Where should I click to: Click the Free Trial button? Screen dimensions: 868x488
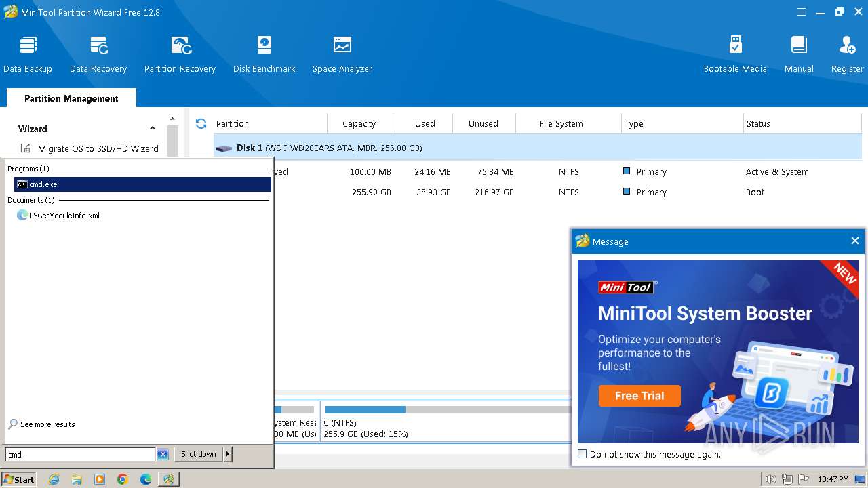click(639, 396)
